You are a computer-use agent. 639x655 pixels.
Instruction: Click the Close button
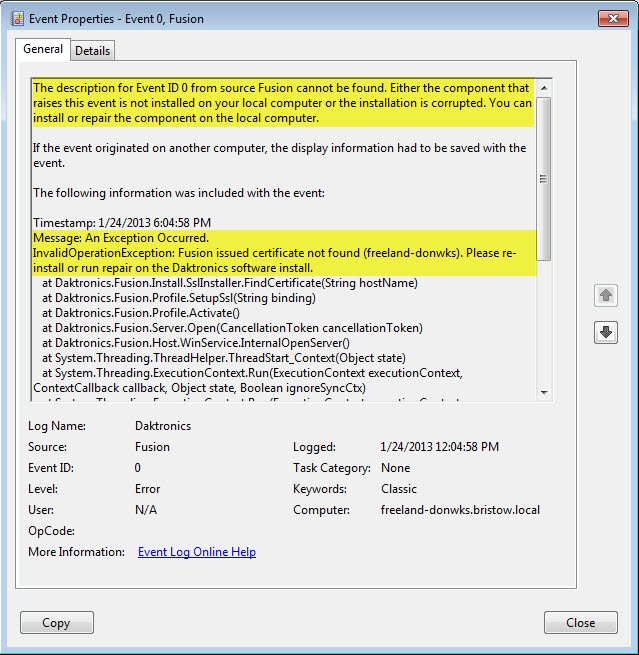(x=581, y=623)
